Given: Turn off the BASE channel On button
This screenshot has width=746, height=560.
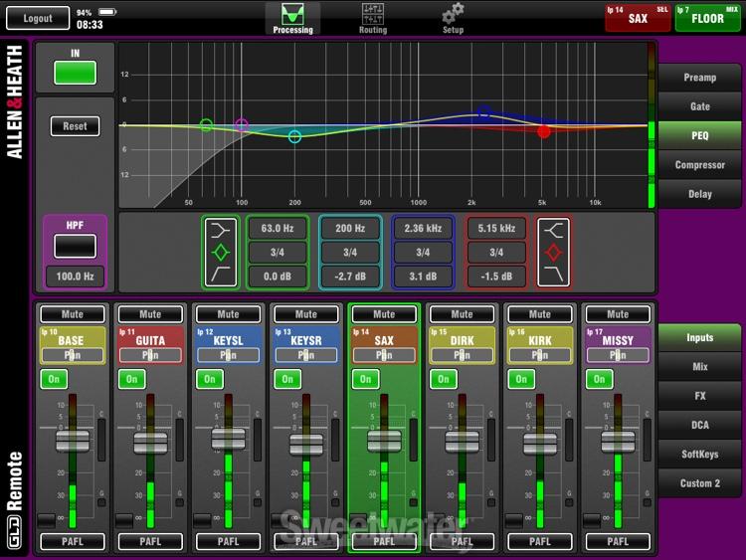Looking at the screenshot, I should (x=52, y=379).
